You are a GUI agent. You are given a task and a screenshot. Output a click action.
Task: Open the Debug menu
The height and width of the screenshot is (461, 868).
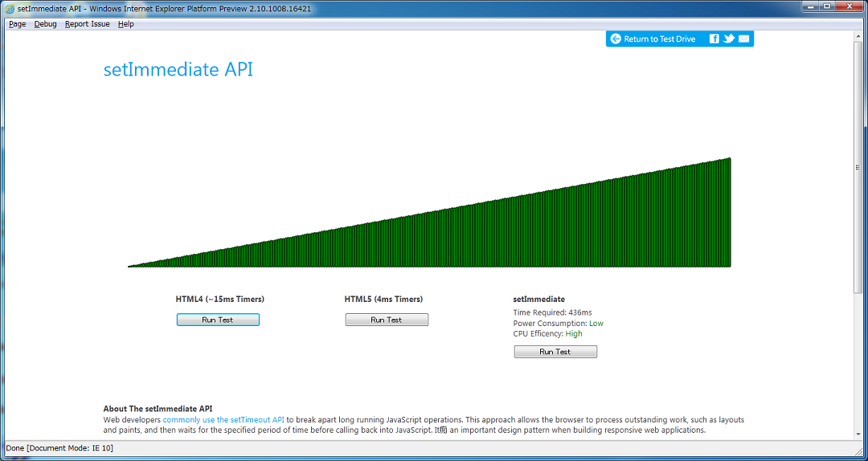point(45,24)
